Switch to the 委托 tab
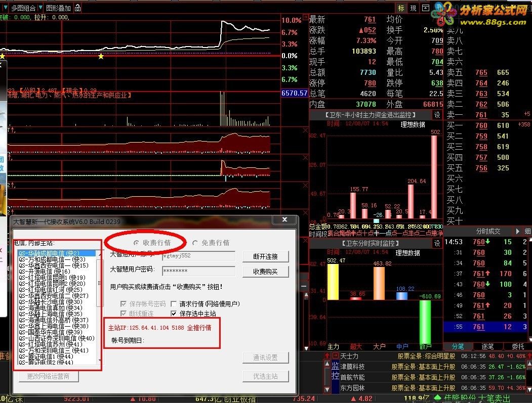 518,346
